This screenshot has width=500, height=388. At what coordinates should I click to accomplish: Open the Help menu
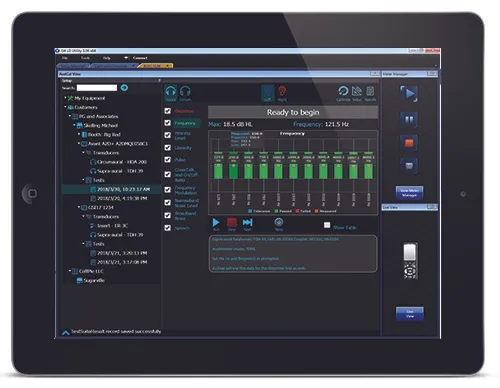pyautogui.click(x=107, y=58)
